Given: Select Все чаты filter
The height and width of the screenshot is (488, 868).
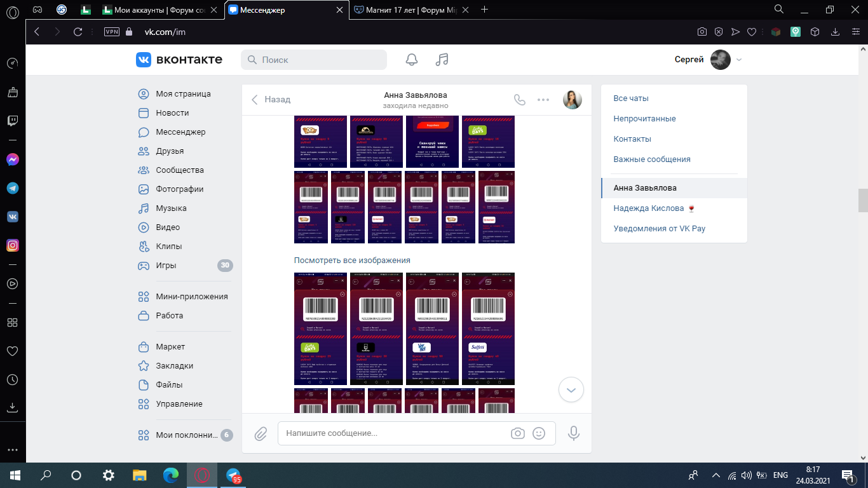Looking at the screenshot, I should pyautogui.click(x=631, y=98).
